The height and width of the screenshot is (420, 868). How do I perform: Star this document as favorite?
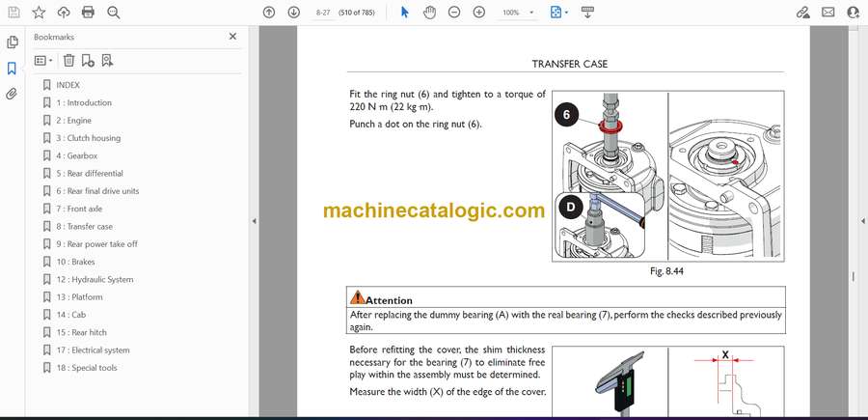39,13
